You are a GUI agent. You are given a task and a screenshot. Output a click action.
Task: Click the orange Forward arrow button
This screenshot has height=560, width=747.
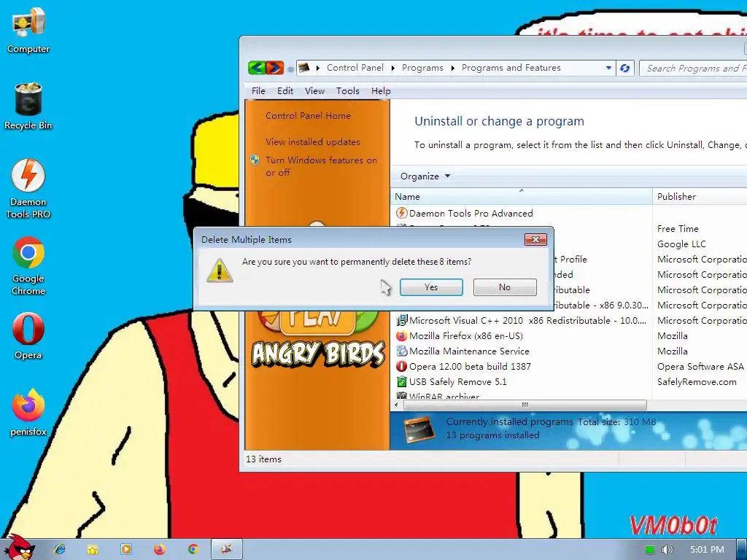[x=275, y=68]
